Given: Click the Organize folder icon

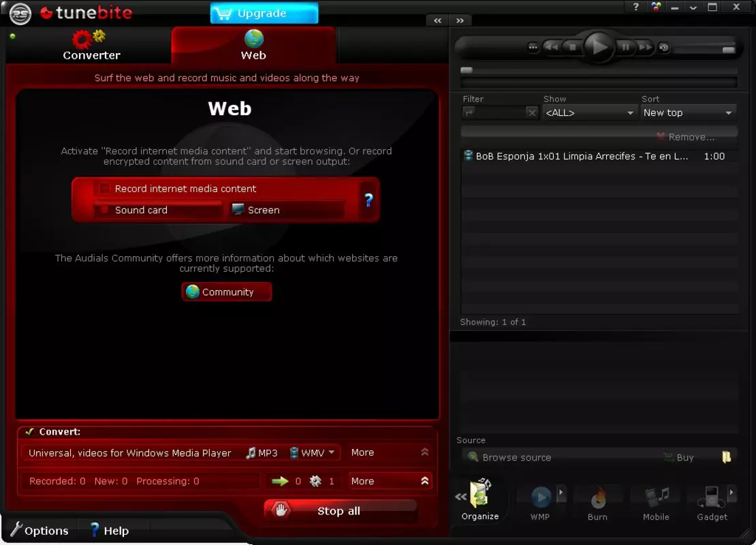Looking at the screenshot, I should (480, 493).
